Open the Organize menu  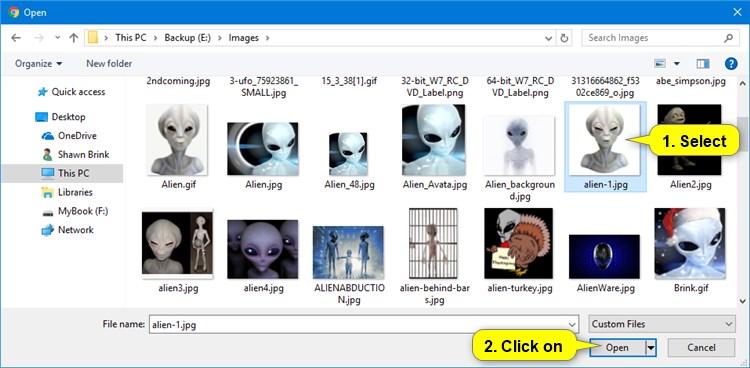point(39,64)
